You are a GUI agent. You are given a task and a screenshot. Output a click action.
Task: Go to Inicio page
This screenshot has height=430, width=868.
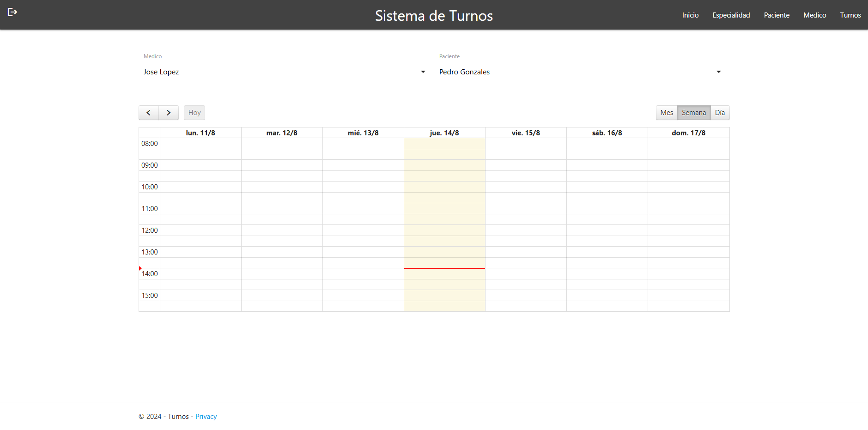(x=690, y=15)
